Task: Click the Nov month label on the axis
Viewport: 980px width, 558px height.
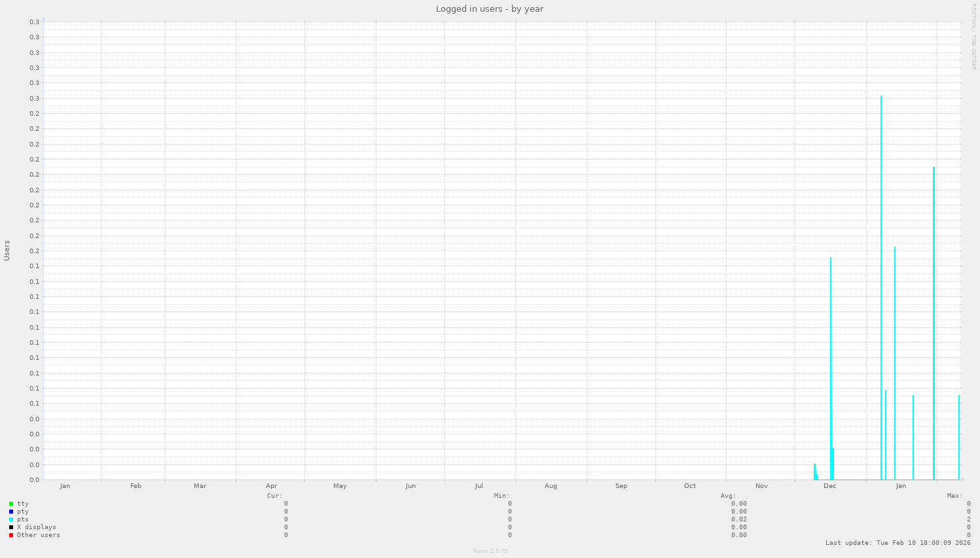Action: (761, 486)
